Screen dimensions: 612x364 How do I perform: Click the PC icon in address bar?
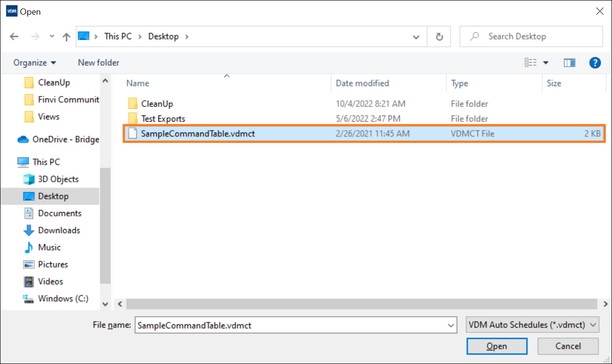(x=84, y=36)
